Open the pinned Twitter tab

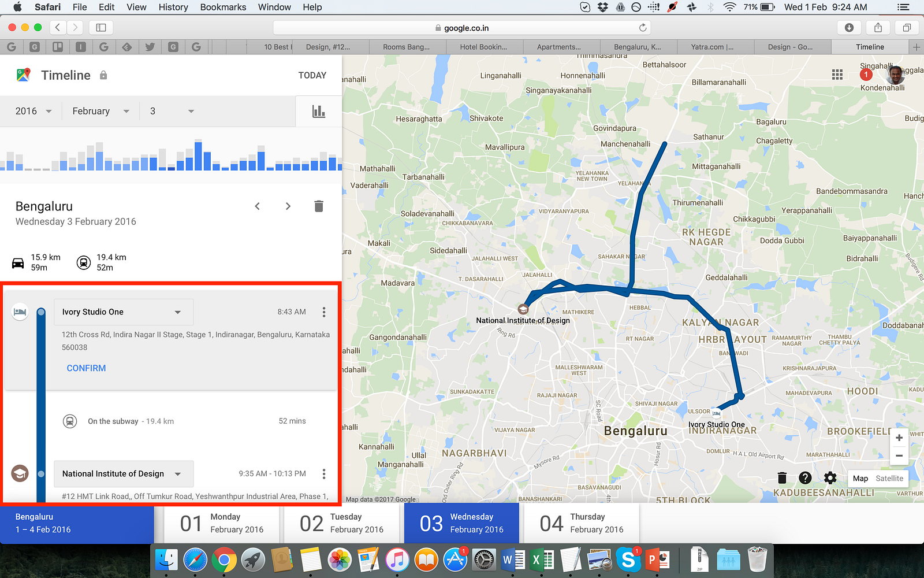click(150, 47)
